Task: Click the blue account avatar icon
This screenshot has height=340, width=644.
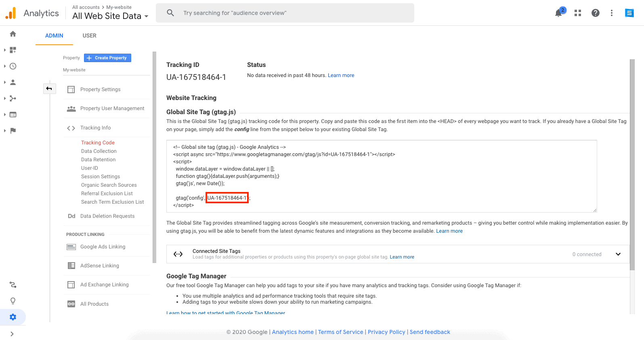Action: pyautogui.click(x=629, y=13)
